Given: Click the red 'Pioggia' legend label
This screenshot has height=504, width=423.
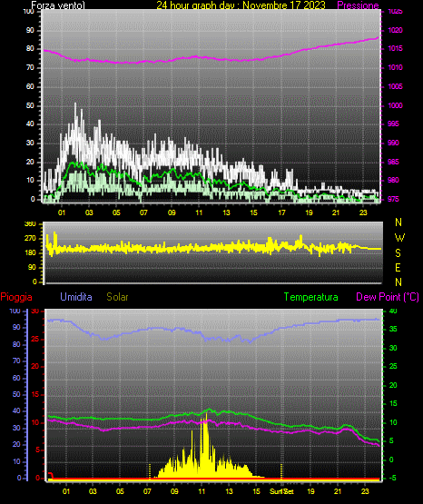Looking at the screenshot, I should (x=16, y=297).
